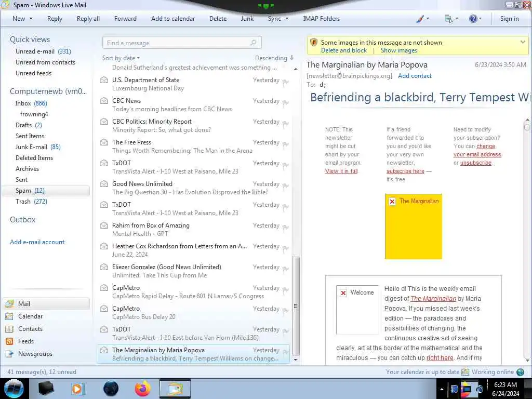532x399 pixels.
Task: Click the Windows Live Mail taskbar button
Action: pos(175,389)
